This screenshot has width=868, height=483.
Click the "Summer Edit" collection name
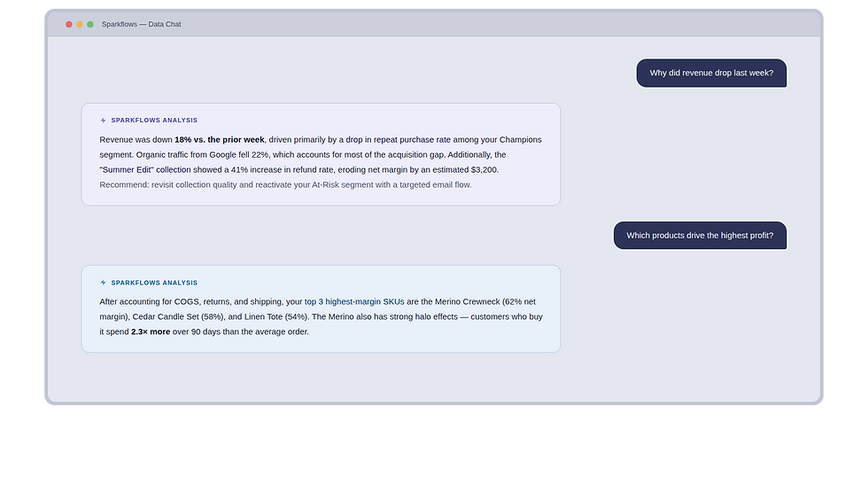[x=133, y=170]
